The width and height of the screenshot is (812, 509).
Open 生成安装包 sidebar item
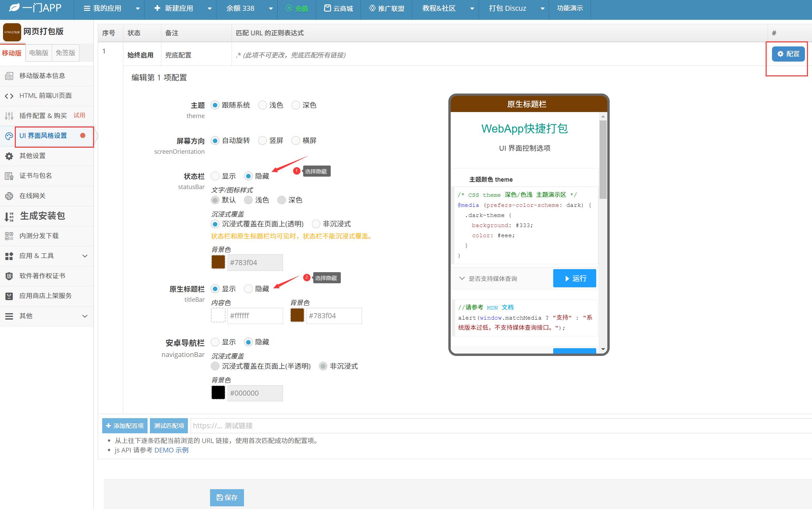click(47, 216)
